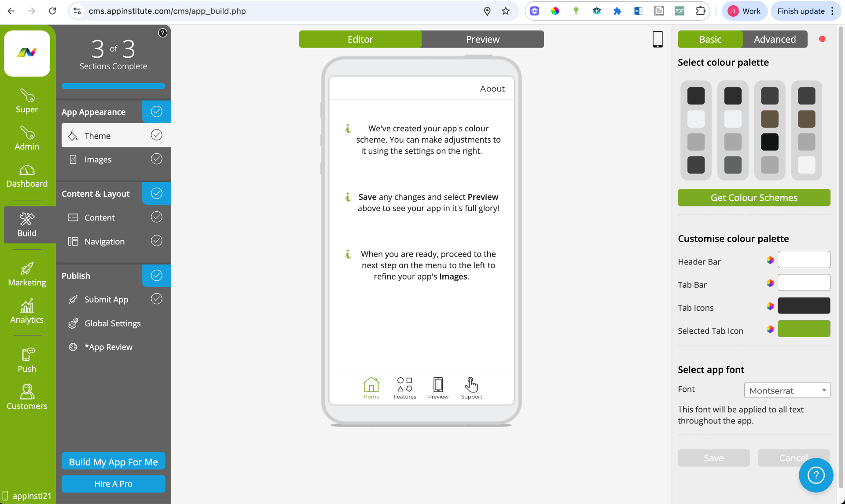Toggle the Theme completion checkmark

(x=157, y=135)
